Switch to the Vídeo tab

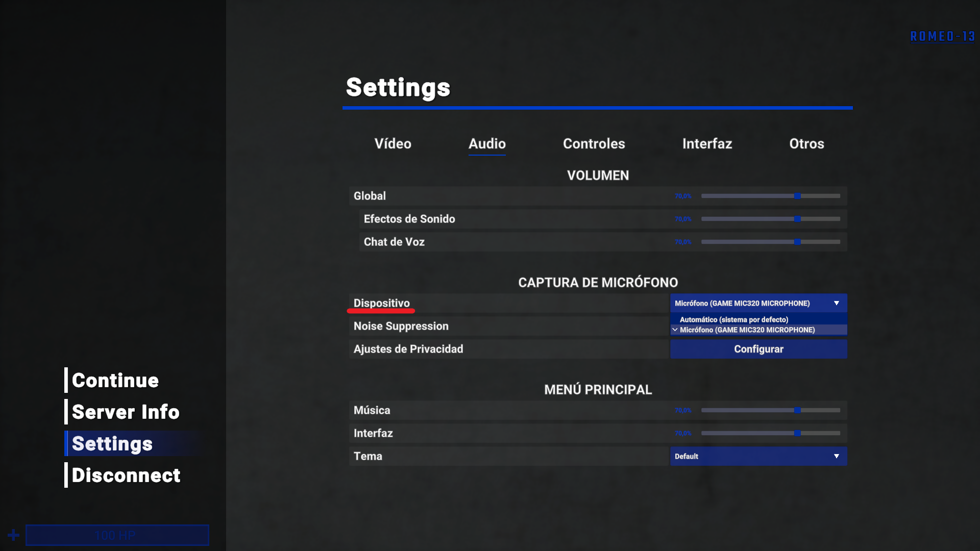click(393, 144)
